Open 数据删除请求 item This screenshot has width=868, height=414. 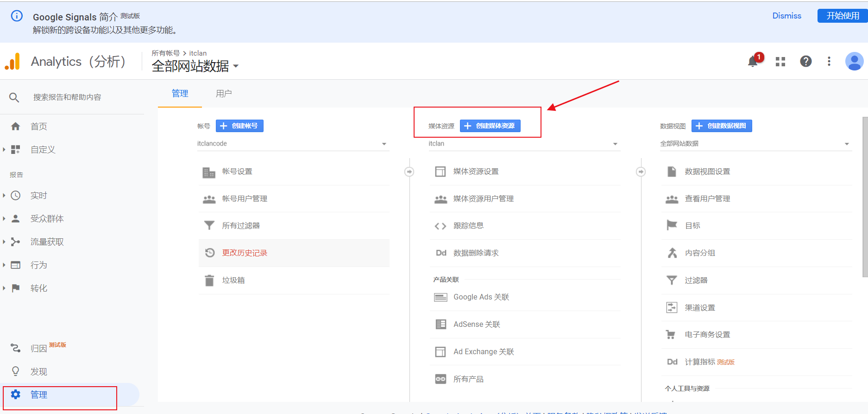pos(525,253)
